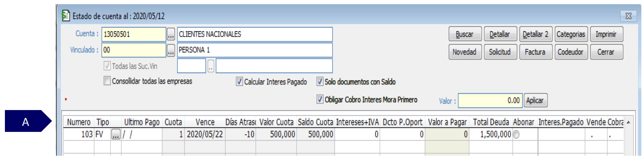
Task: Click the Valor amount input field
Action: [490, 101]
